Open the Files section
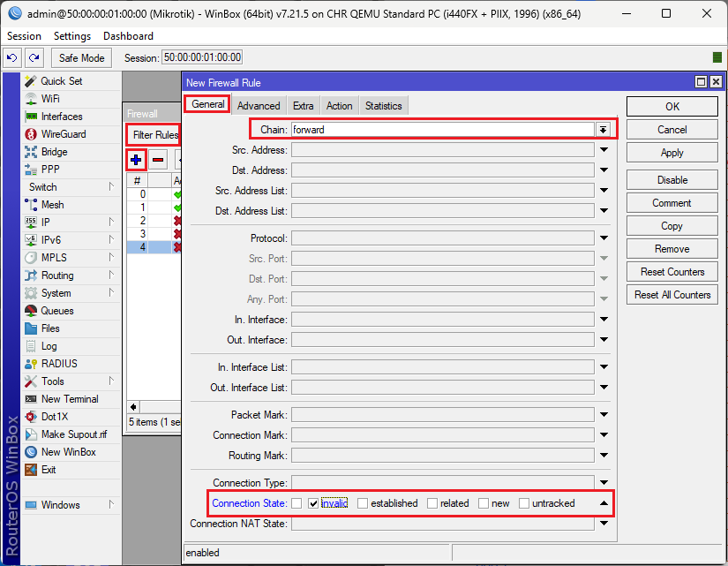The image size is (728, 566). point(50,328)
